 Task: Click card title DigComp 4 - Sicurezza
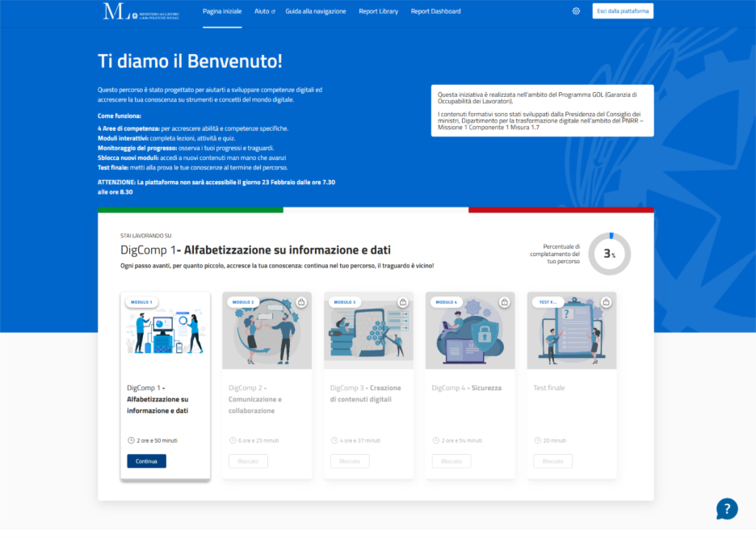pyautogui.click(x=466, y=388)
